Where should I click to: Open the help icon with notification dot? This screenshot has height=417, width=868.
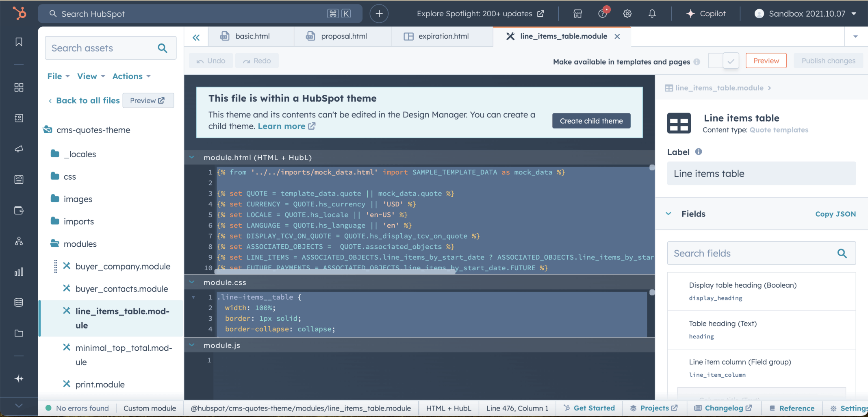[603, 13]
